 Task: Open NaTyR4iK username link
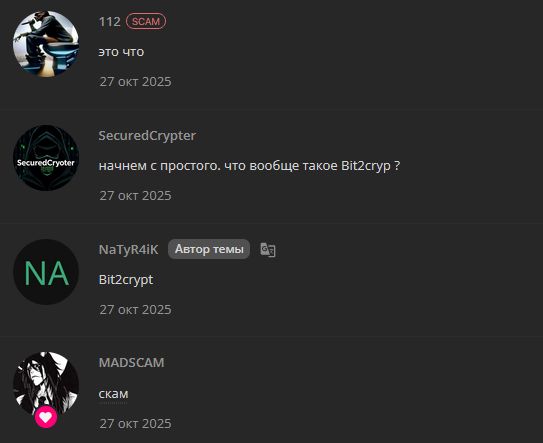128,249
